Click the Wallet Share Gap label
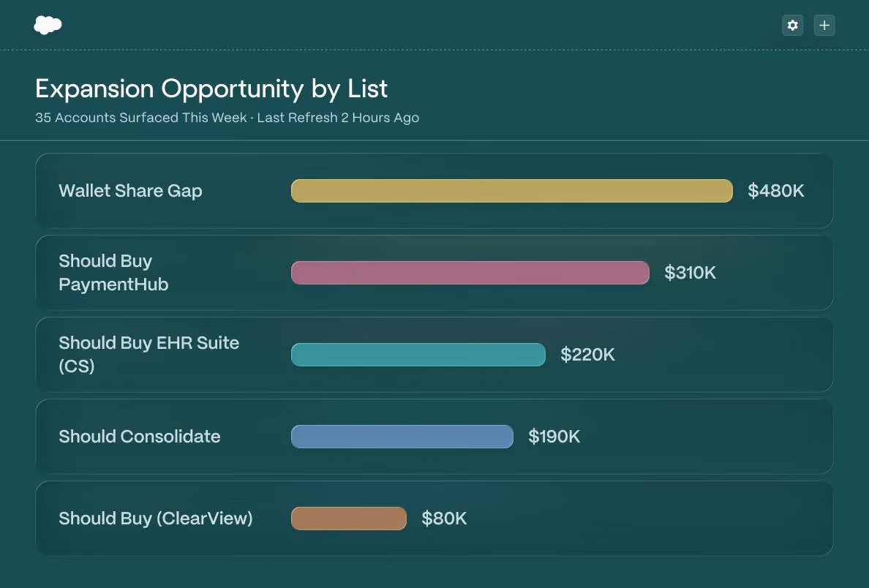The image size is (869, 588). 130,191
